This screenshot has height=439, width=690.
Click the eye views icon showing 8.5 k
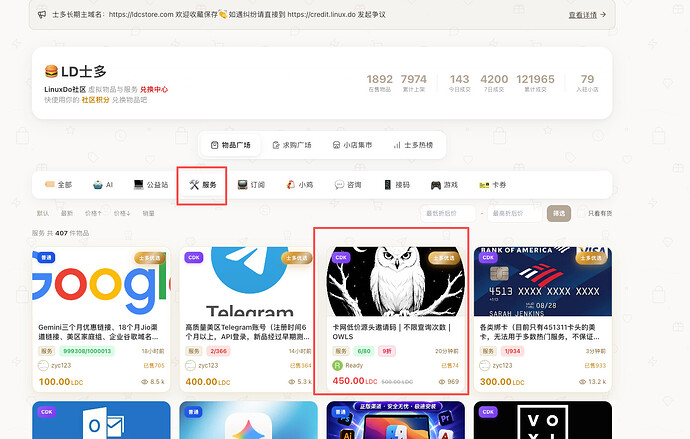click(144, 382)
